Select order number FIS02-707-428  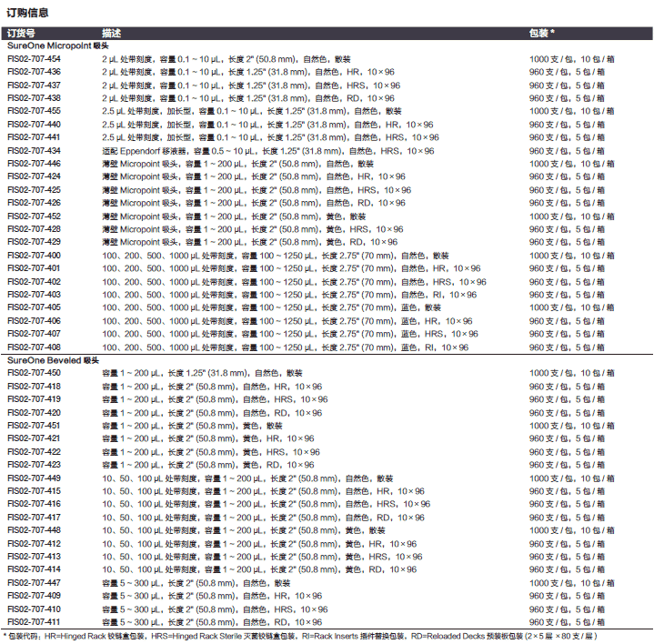[x=34, y=229]
